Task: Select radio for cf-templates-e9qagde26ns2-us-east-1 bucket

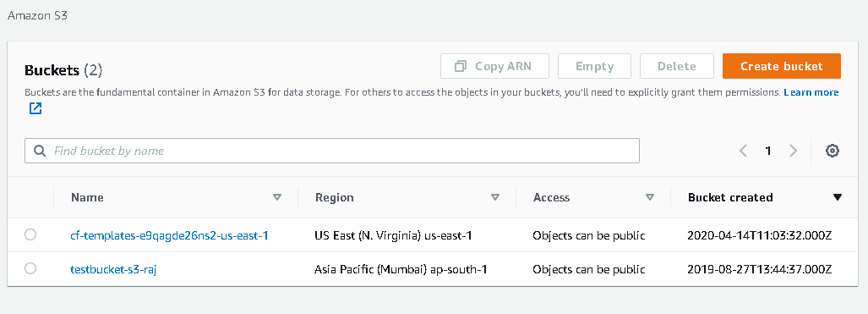Action: coord(30,234)
